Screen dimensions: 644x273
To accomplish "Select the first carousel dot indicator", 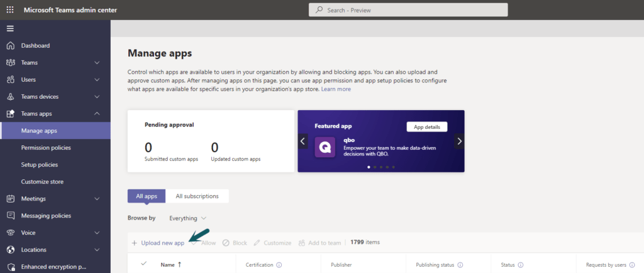I will tap(369, 167).
